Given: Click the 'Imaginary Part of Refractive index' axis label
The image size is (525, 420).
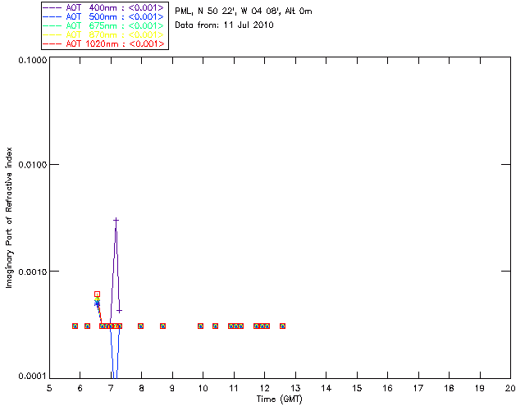Looking at the screenshot, I should (9, 217).
